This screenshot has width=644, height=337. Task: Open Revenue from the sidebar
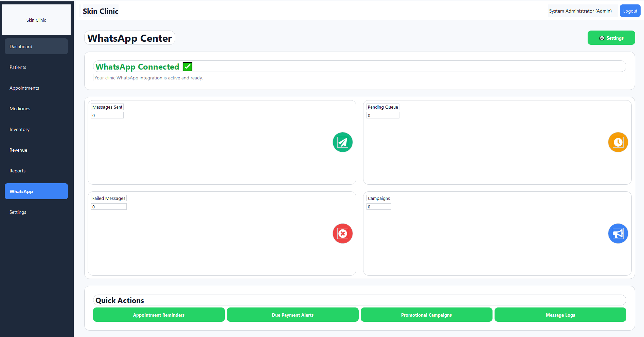(x=36, y=150)
